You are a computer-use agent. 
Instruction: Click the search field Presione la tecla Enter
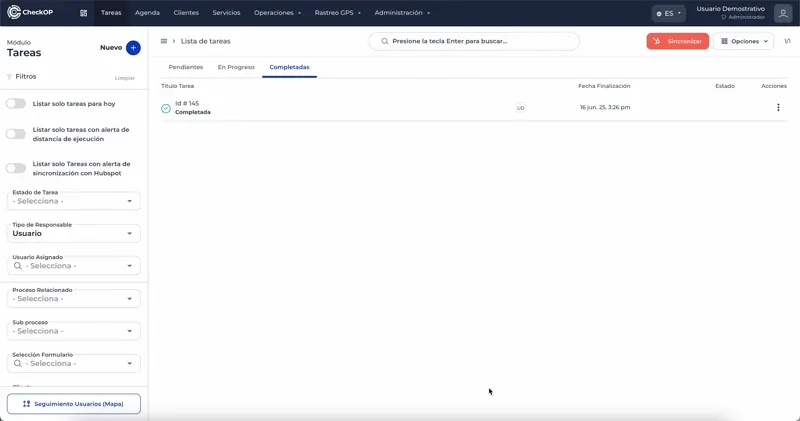(474, 41)
